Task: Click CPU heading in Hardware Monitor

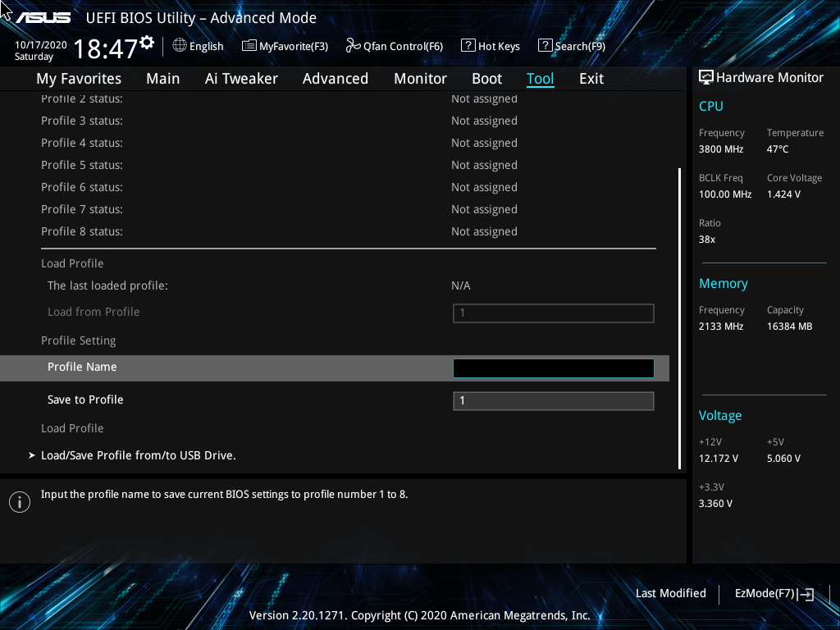Action: click(x=711, y=106)
